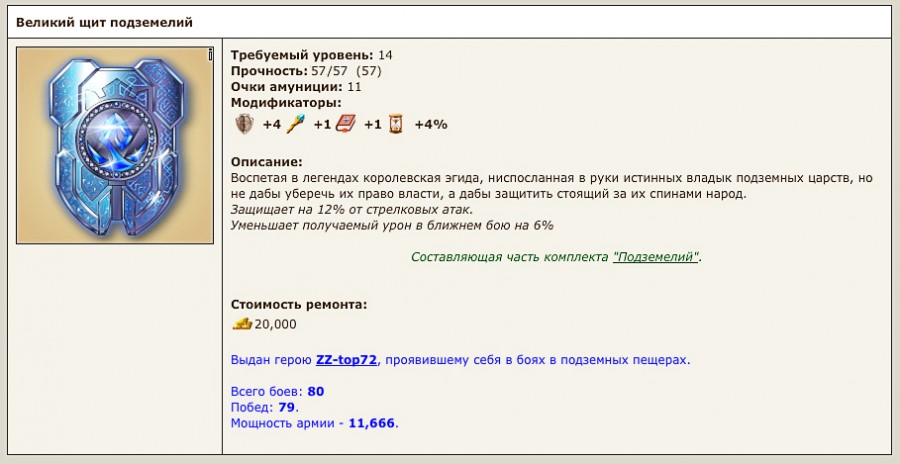This screenshot has width=900, height=464.
Task: Click the gold coins repair cost icon
Action: click(x=242, y=324)
